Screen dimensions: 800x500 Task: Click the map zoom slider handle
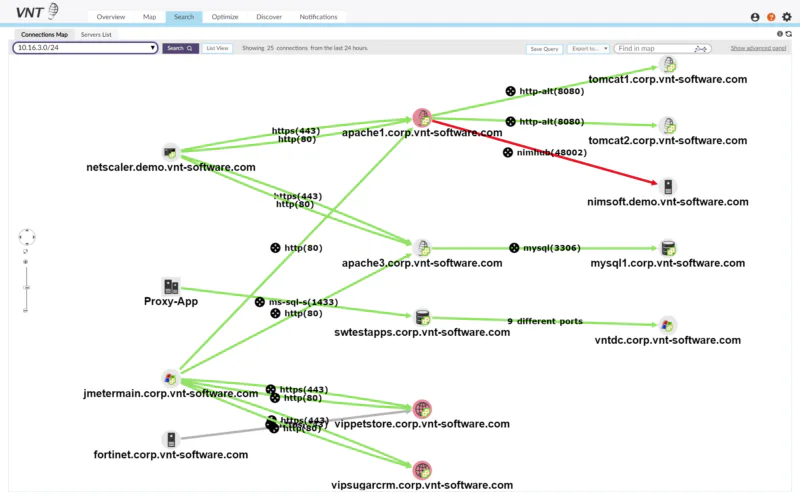pos(26,288)
